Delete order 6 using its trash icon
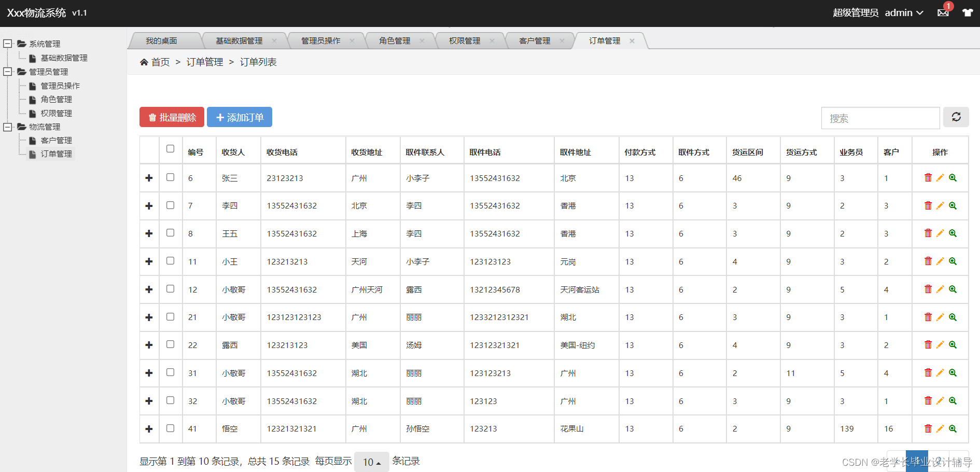The image size is (980, 472). pyautogui.click(x=928, y=177)
